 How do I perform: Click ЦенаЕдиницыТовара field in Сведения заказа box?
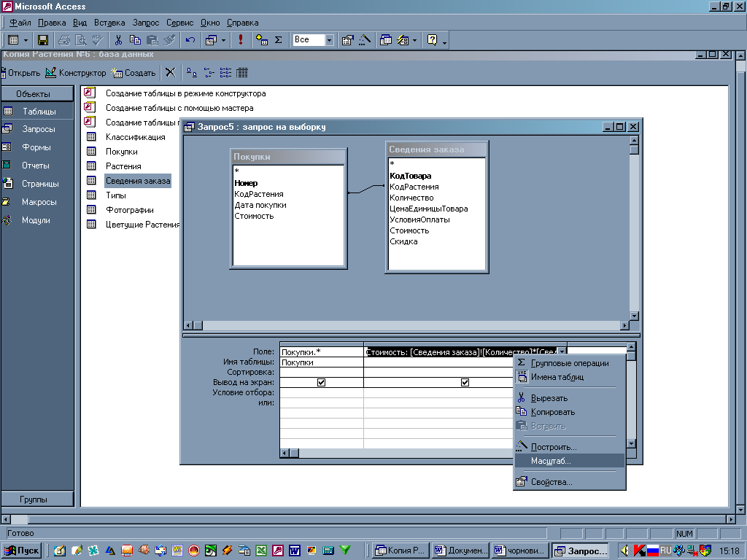click(429, 209)
